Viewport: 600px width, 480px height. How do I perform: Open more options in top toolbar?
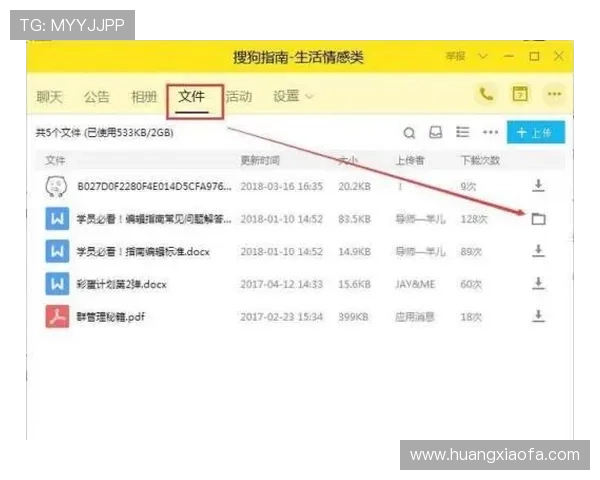coord(554,94)
